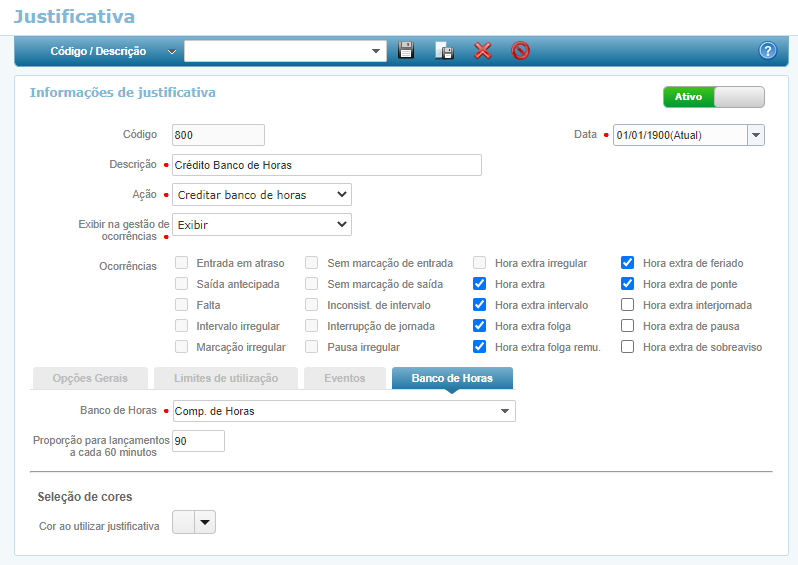This screenshot has height=565, width=798.
Task: Click the floppy disk Save icon
Action: [x=406, y=51]
